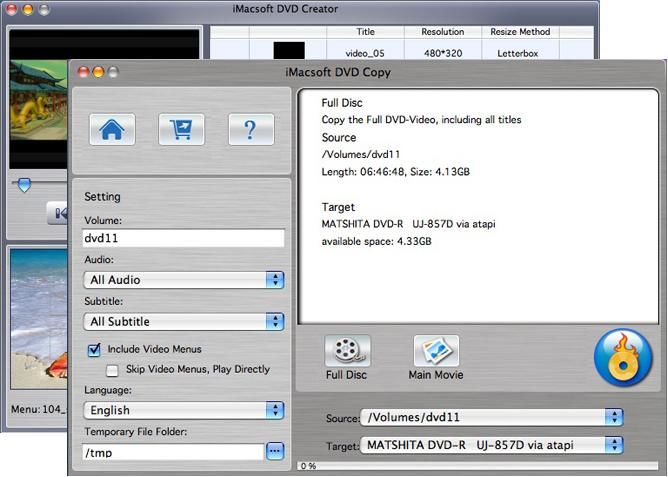
Task: Skip to previous in DVD Creator player
Action: point(58,213)
